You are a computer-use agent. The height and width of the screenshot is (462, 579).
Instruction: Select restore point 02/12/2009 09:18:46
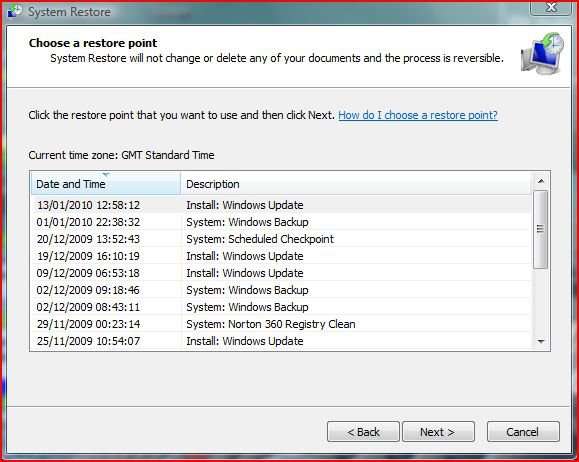point(281,290)
